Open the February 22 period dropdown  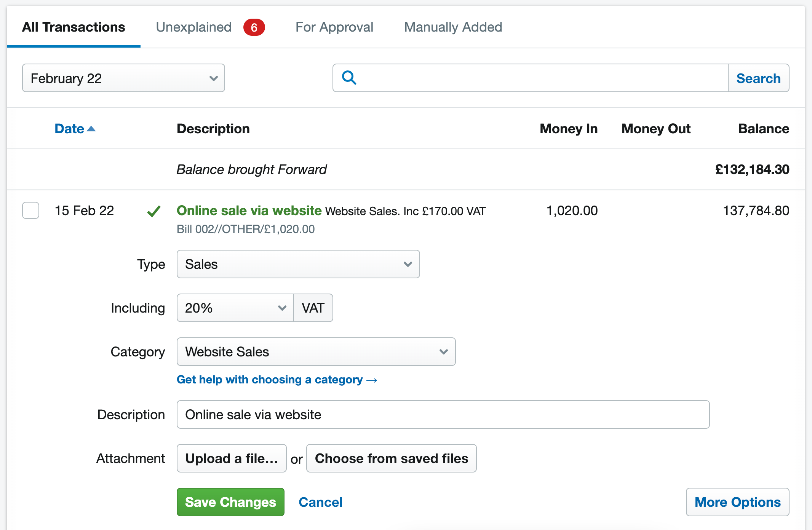tap(123, 78)
